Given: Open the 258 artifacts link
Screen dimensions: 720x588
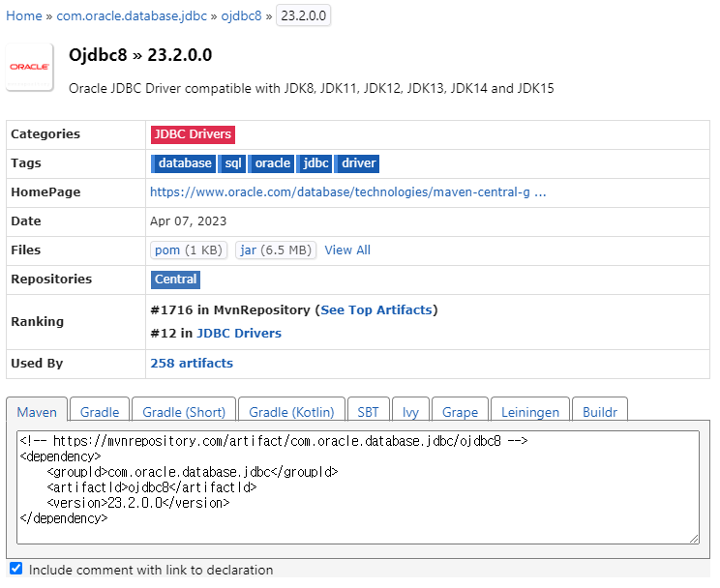Looking at the screenshot, I should [x=192, y=363].
